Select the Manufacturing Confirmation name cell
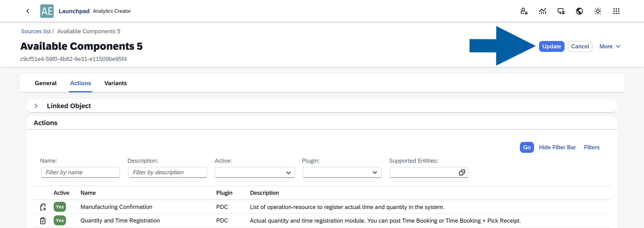The height and width of the screenshot is (228, 644). [x=116, y=207]
